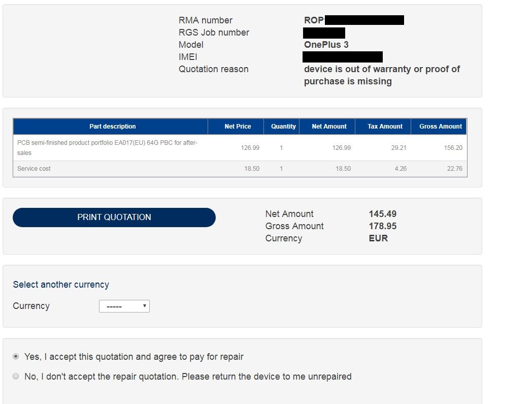Click the Part description column header
The height and width of the screenshot is (404, 532).
[112, 127]
